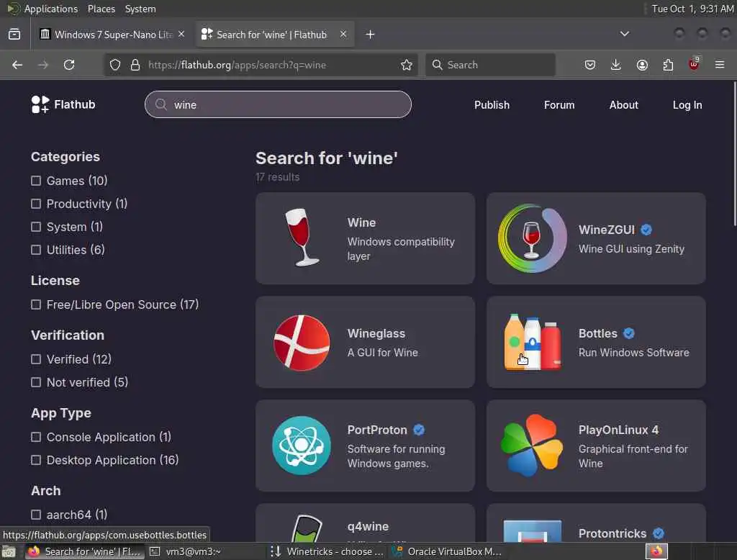Open a new browser tab
Screen dimensions: 737x560
coord(371,35)
